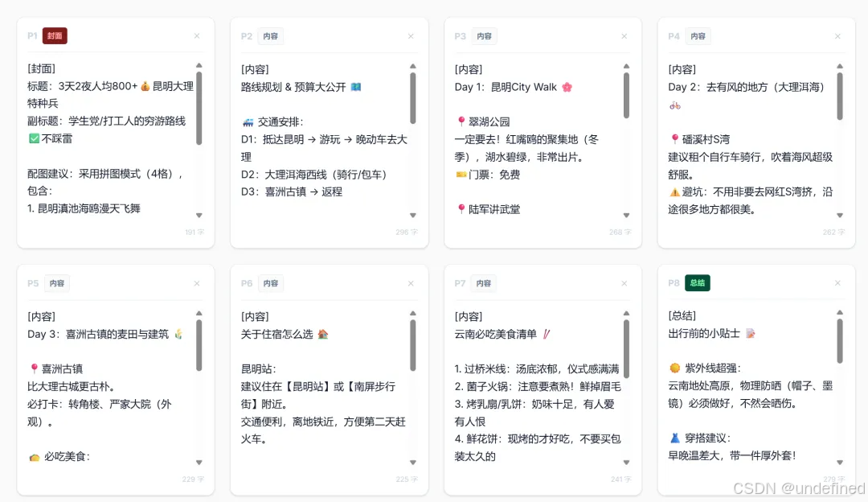Viewport: 868px width, 502px height.
Task: Click the 内容 badge on the P3 card
Action: click(x=484, y=35)
